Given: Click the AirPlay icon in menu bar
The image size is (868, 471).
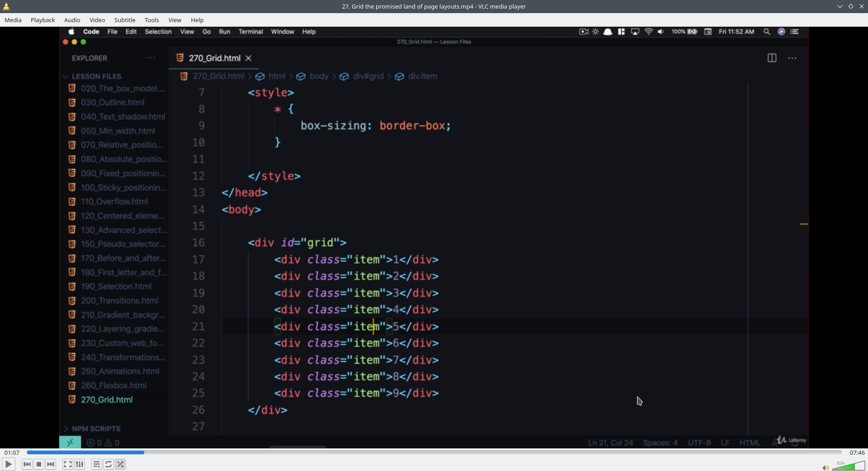Looking at the screenshot, I should pyautogui.click(x=635, y=32).
